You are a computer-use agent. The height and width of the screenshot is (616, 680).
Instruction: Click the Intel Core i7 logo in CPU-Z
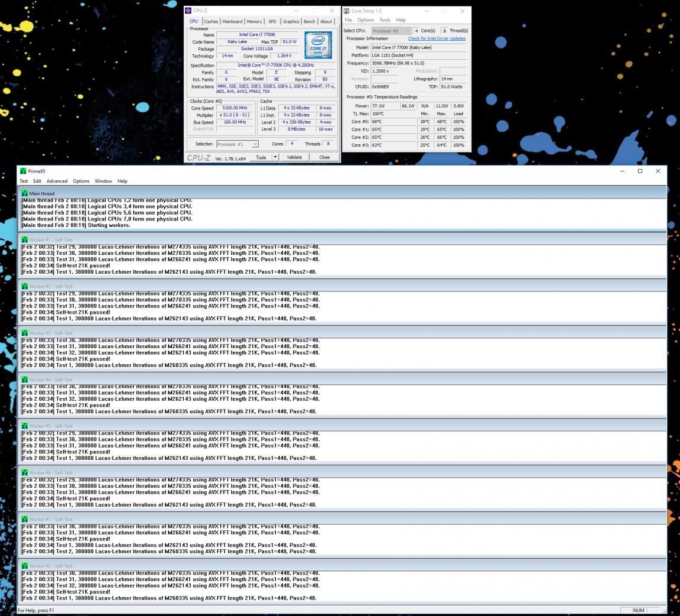(318, 45)
